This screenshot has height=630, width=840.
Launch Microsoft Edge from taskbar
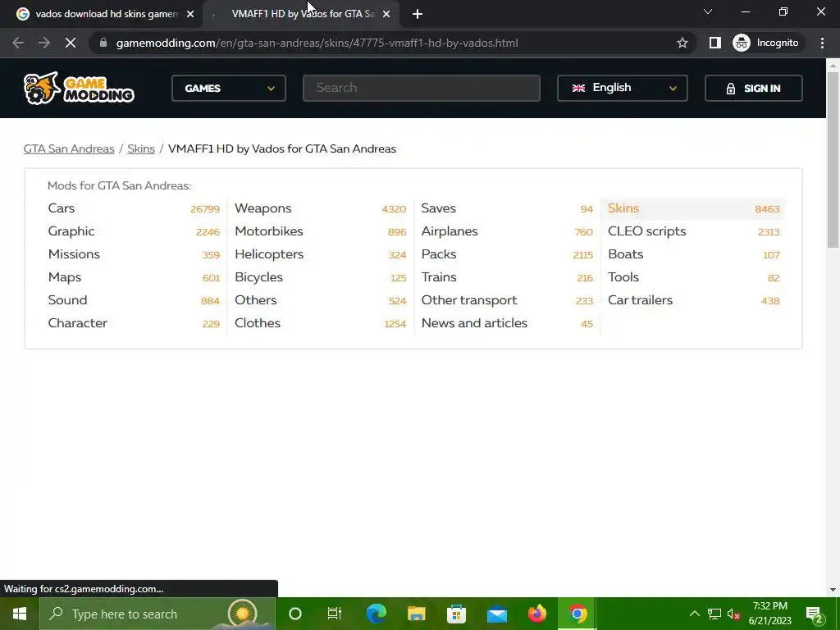[x=376, y=614]
